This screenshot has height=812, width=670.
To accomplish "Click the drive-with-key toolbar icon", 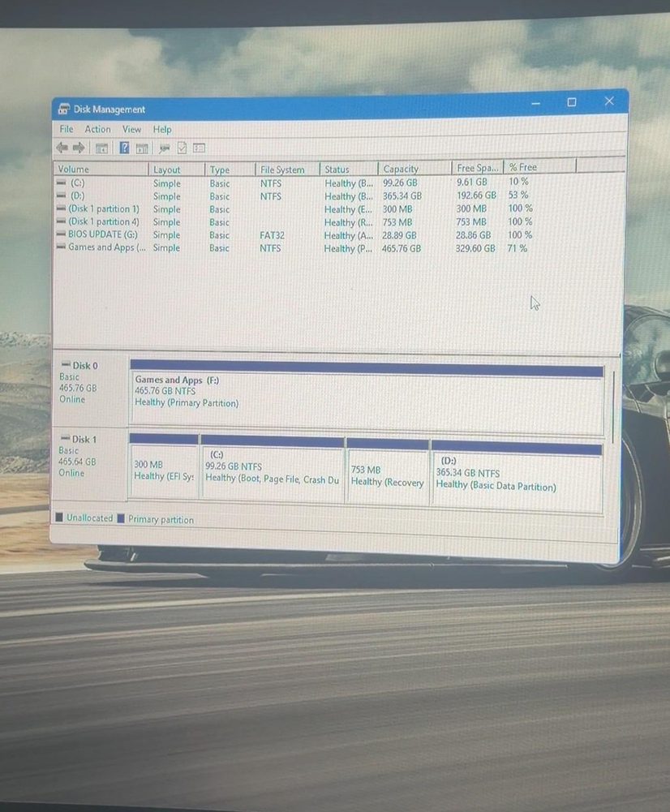I will pyautogui.click(x=164, y=148).
